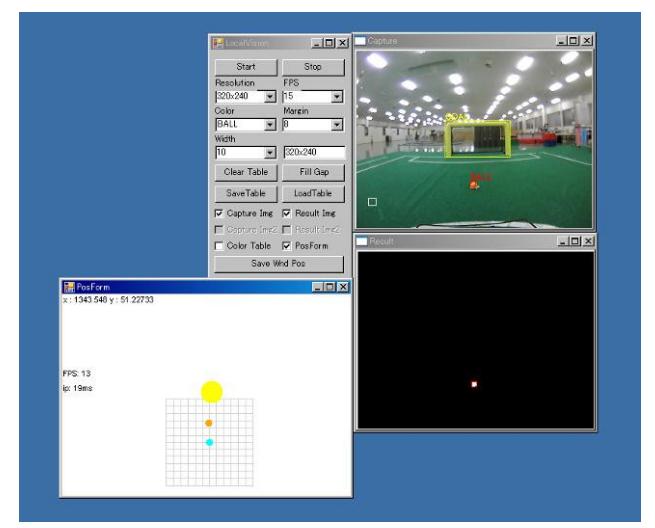Open the Width 10 dropdown

click(270, 152)
